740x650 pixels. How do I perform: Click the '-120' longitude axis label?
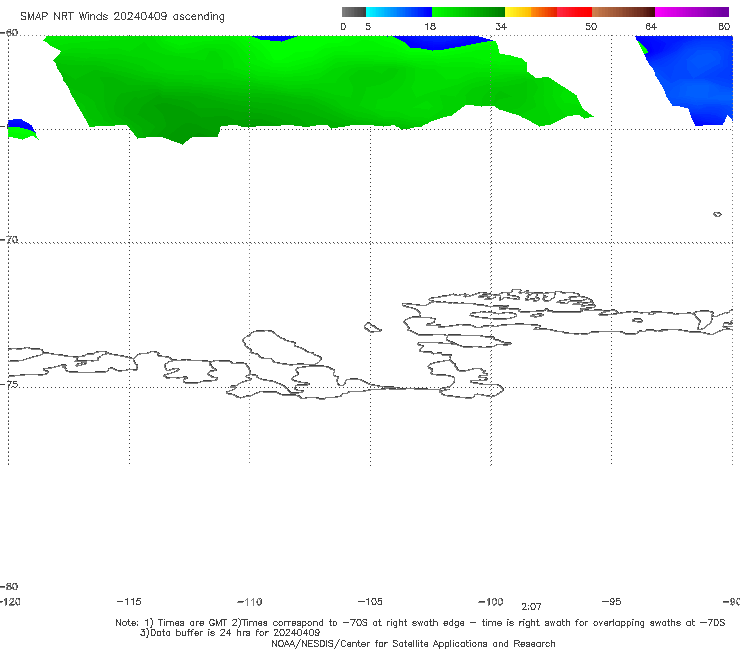[10, 601]
